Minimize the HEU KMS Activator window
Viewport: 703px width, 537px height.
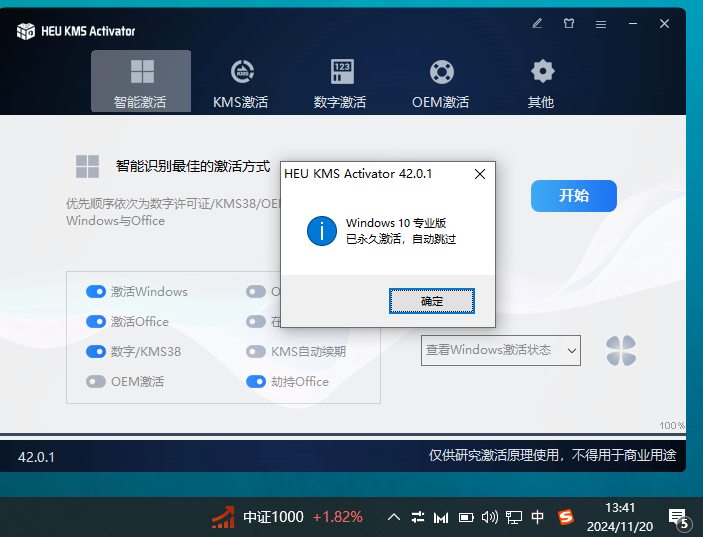tap(633, 23)
